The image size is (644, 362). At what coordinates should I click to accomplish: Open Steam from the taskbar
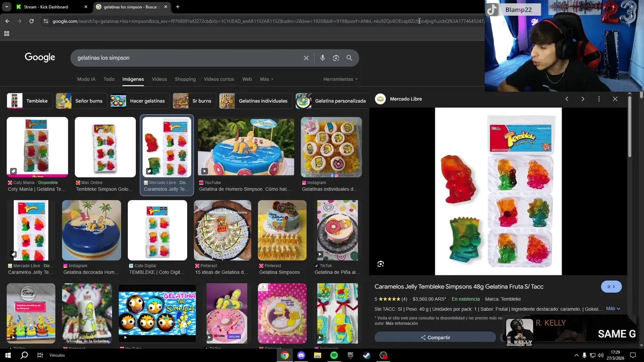click(x=367, y=355)
